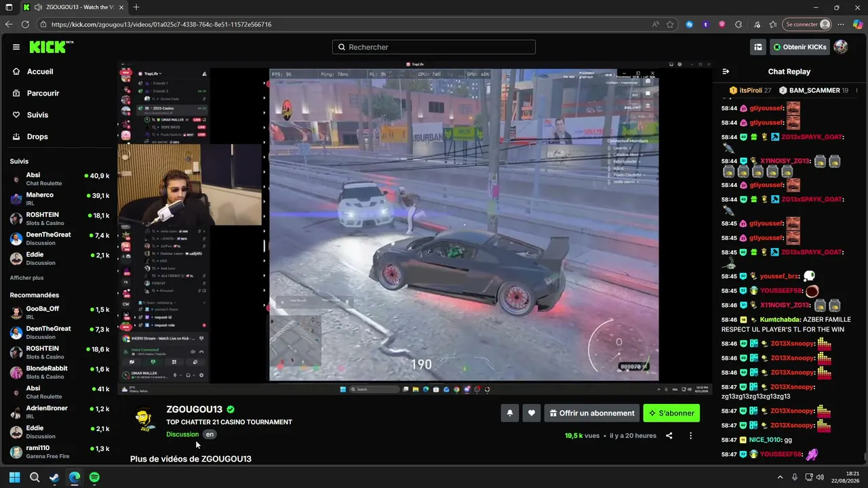Open the purple 't' browser extension
Screen dimensions: 868x488
706,24
